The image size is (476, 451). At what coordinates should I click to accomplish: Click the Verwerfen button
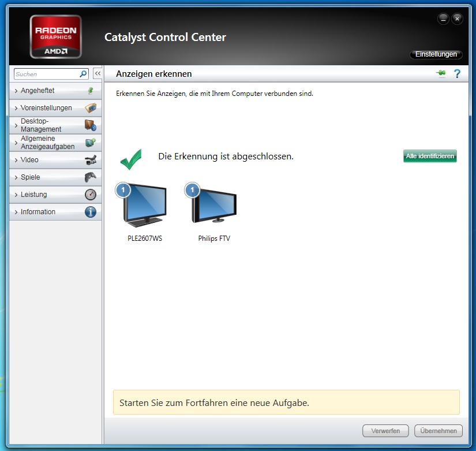pos(385,431)
